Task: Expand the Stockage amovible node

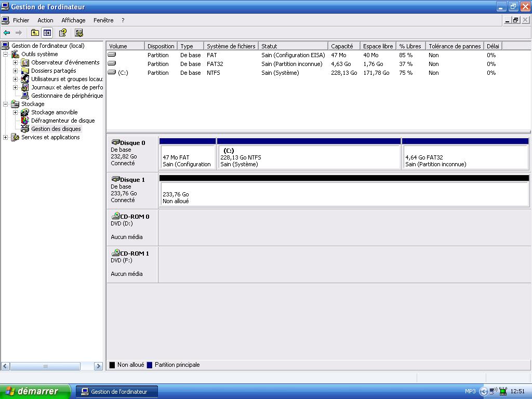Action: (x=15, y=112)
